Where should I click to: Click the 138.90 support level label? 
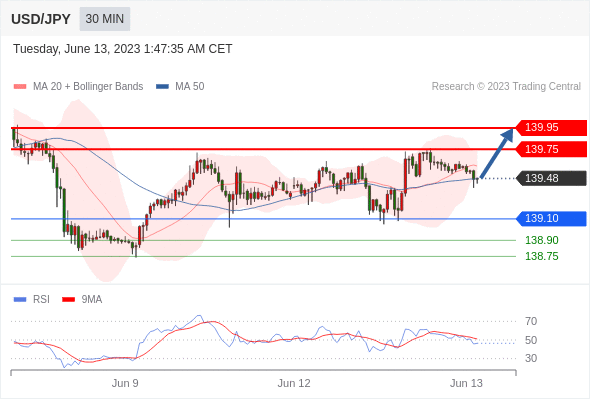point(542,240)
